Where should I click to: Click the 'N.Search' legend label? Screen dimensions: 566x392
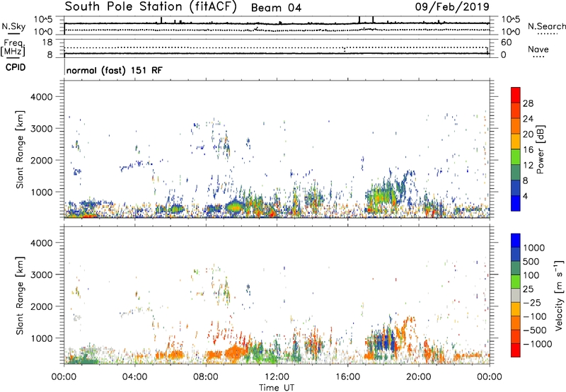coord(546,26)
